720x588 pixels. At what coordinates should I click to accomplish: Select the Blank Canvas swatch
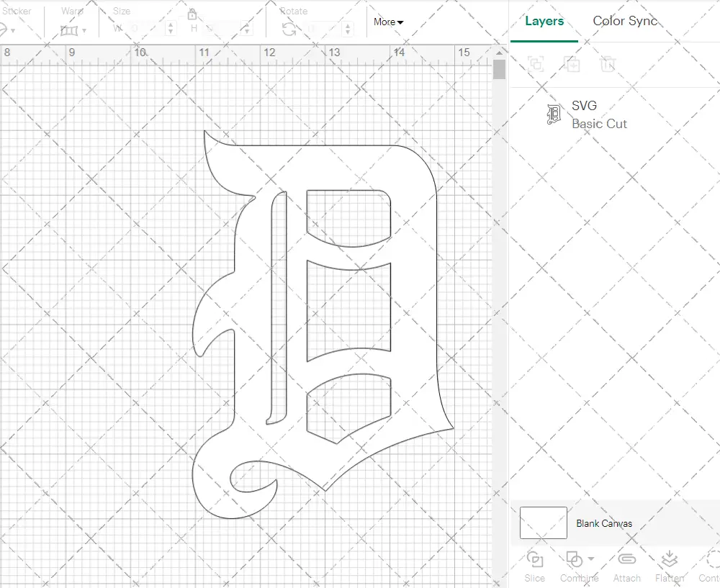coord(543,523)
